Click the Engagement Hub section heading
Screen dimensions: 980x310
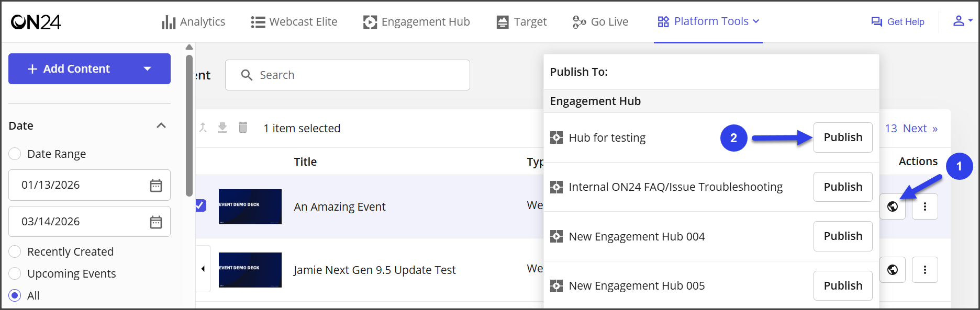[x=595, y=101]
